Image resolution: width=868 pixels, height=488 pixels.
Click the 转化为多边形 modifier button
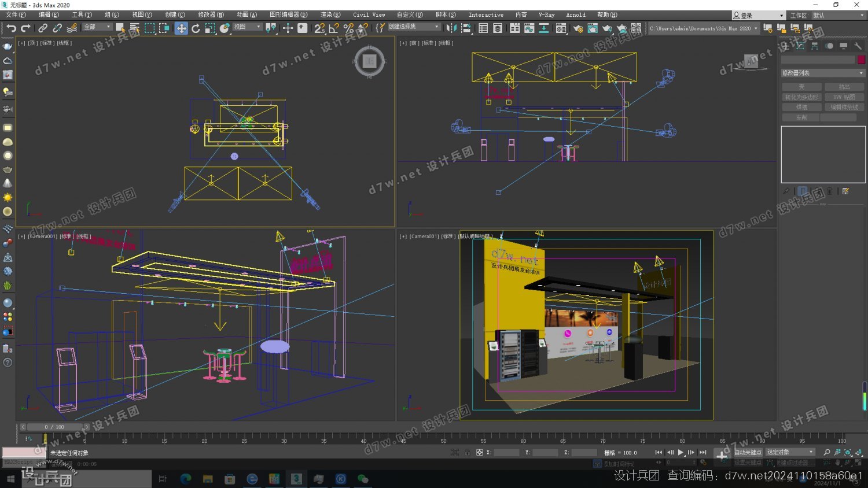click(x=801, y=97)
